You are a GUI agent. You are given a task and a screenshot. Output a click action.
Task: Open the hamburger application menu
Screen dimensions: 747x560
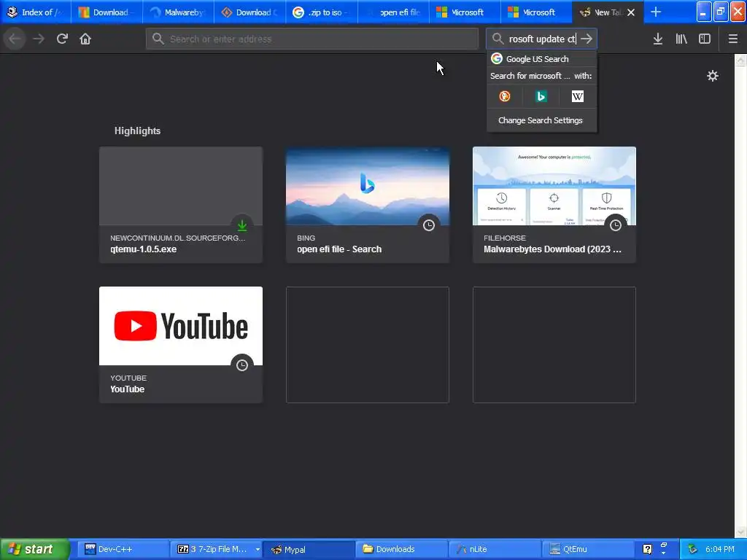pos(732,39)
